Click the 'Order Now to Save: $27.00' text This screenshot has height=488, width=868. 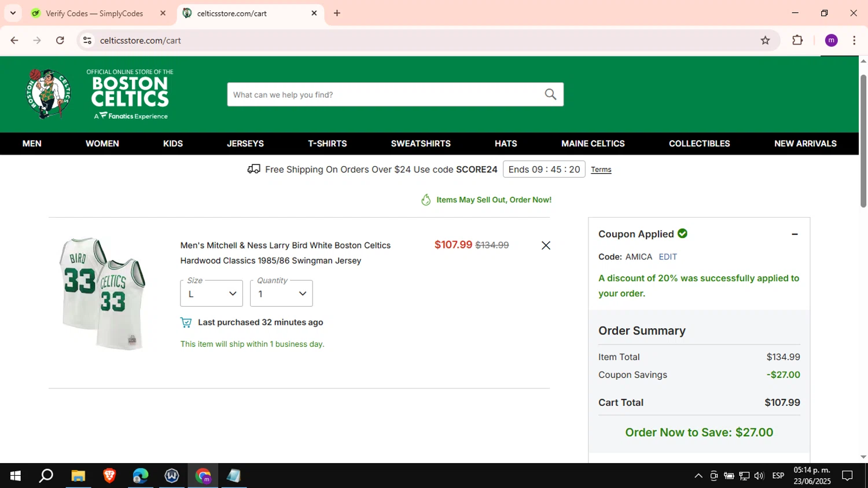699,432
